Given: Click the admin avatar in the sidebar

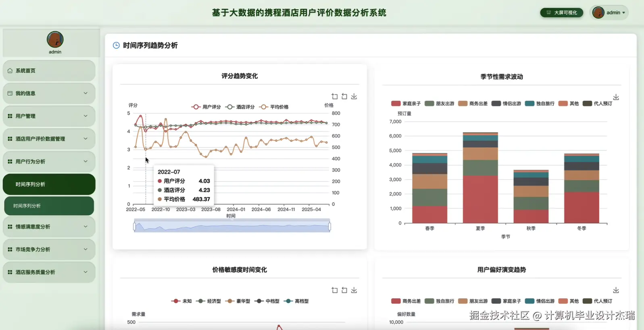Looking at the screenshot, I should pos(55,39).
